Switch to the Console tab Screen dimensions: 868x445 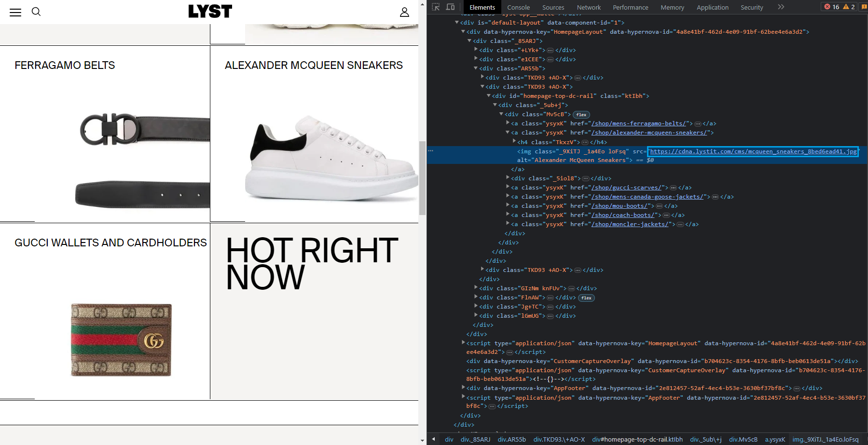[x=518, y=7]
